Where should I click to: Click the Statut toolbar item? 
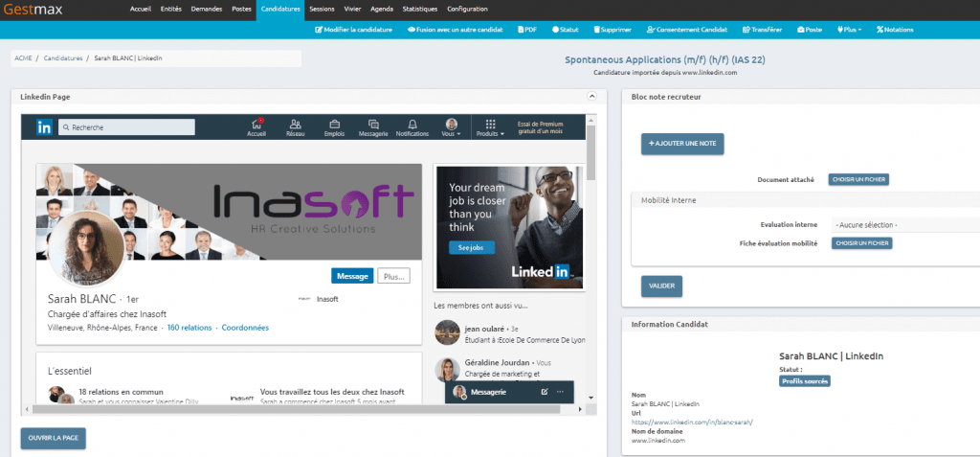(x=565, y=30)
